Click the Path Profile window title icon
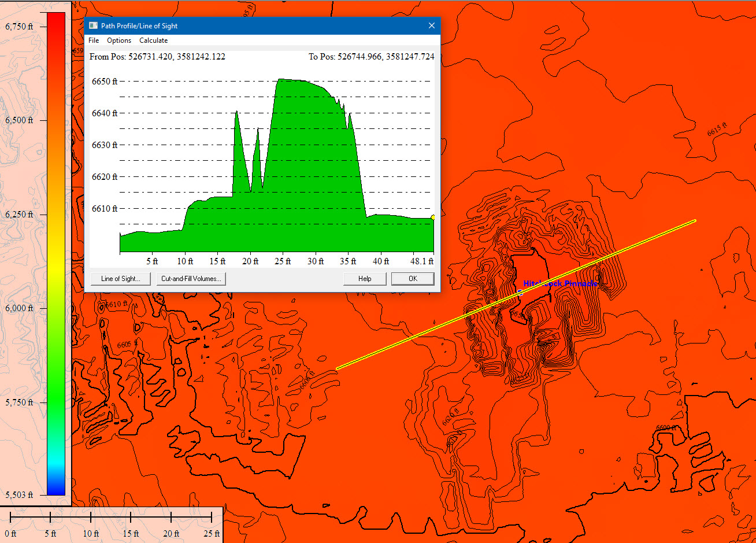The width and height of the screenshot is (756, 543). coord(93,26)
